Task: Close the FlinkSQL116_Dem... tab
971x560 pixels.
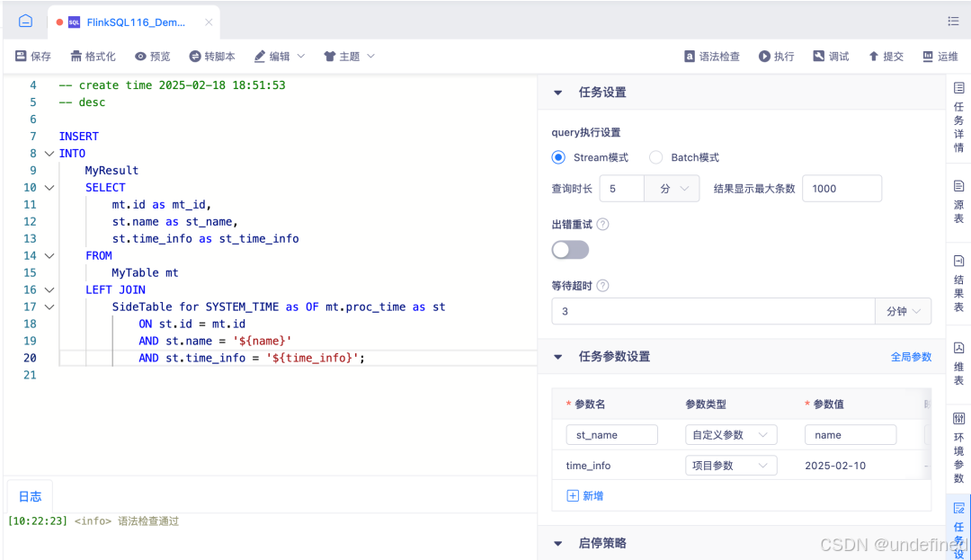Action: [x=209, y=22]
